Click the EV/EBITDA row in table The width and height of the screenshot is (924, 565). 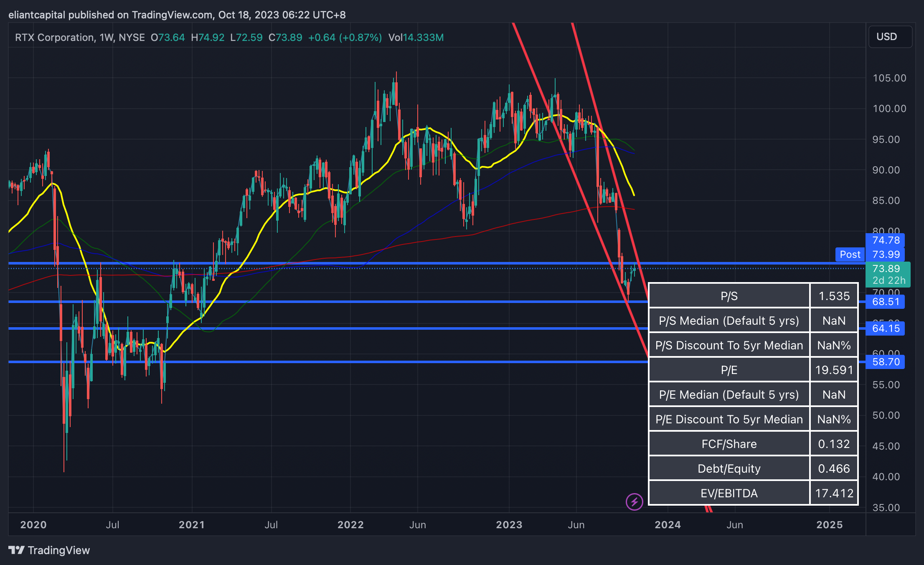(729, 493)
